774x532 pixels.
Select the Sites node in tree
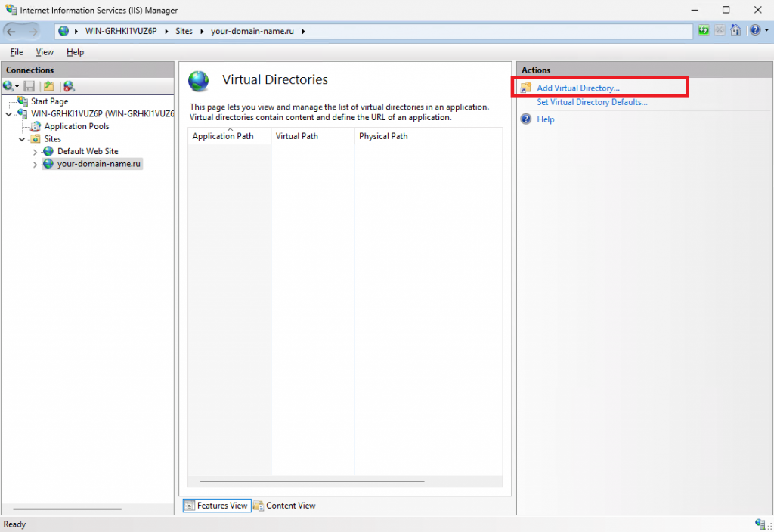pyautogui.click(x=52, y=139)
